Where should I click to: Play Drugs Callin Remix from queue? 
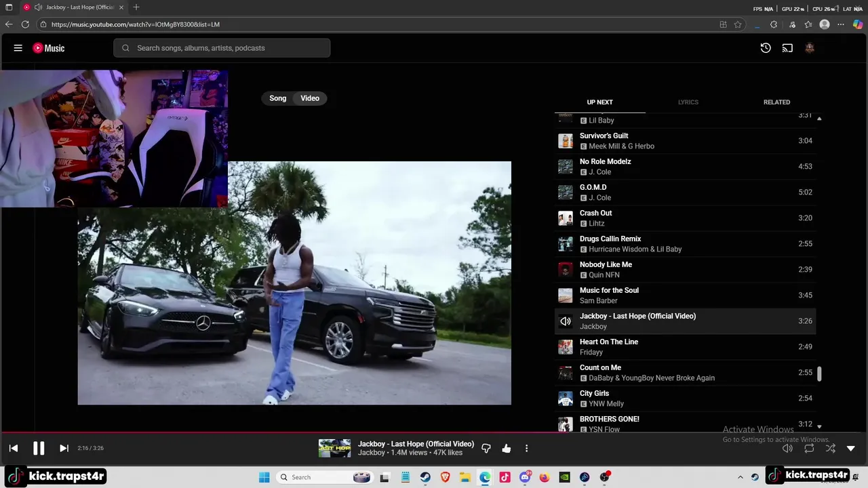click(x=685, y=244)
